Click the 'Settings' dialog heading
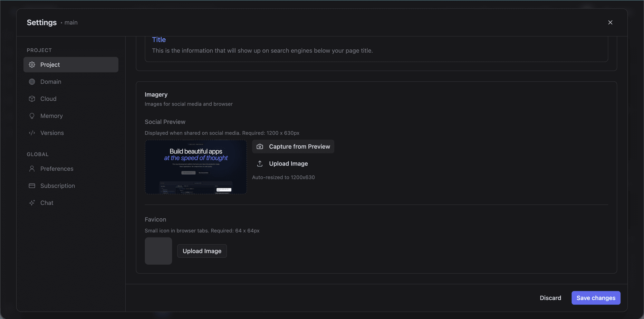Image resolution: width=644 pixels, height=319 pixels. (42, 22)
